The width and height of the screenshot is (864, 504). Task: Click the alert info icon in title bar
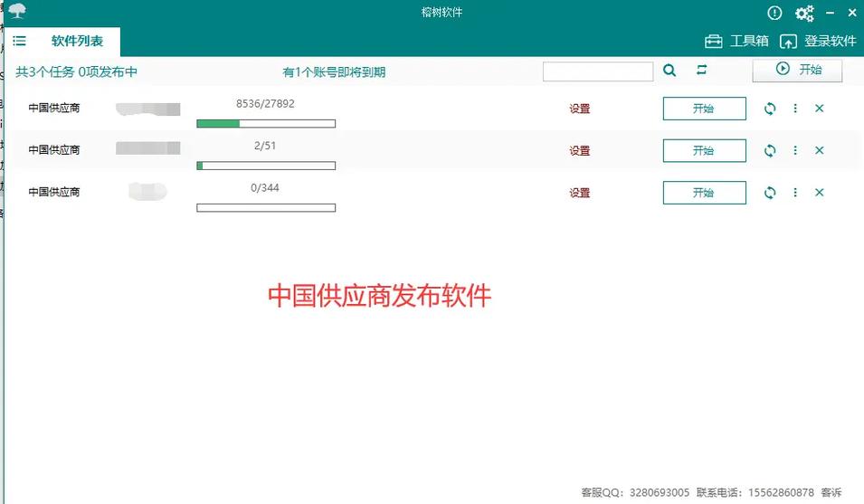pos(774,13)
